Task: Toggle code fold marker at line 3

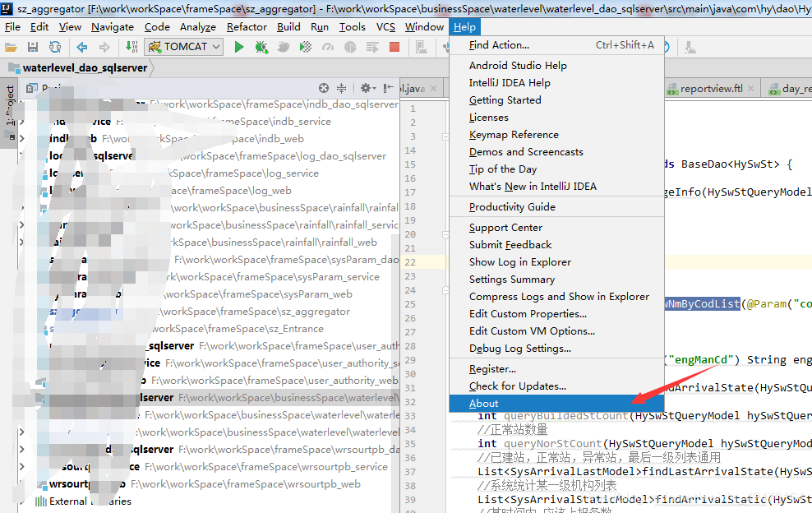Action: click(445, 136)
